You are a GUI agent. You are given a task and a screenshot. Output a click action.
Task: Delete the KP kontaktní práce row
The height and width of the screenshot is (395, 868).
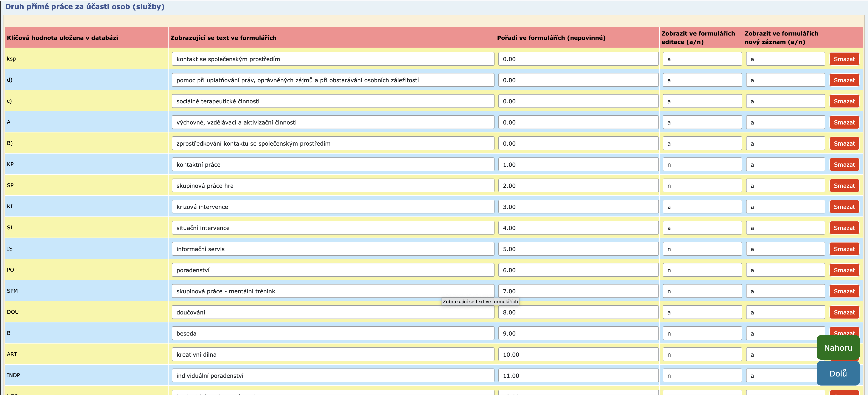click(x=844, y=165)
